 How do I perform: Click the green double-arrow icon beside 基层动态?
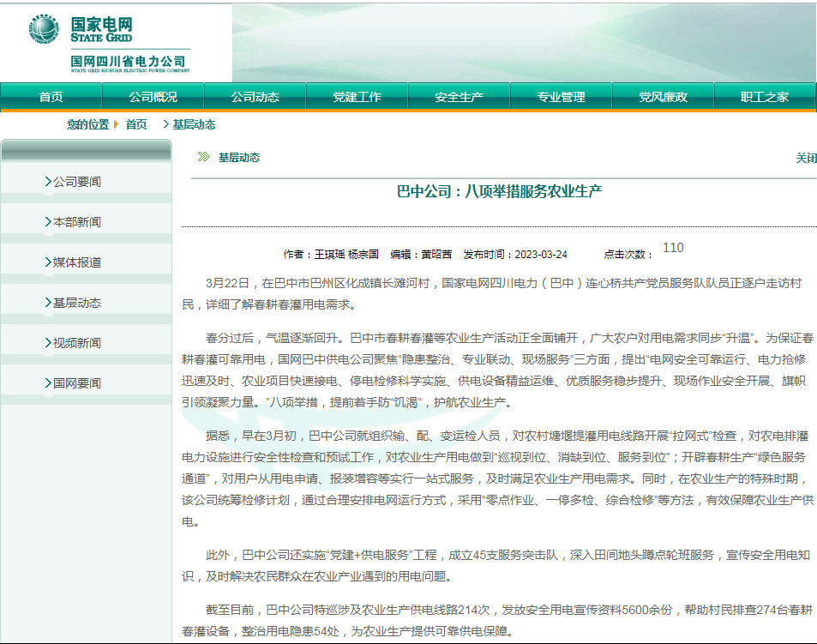pos(204,157)
